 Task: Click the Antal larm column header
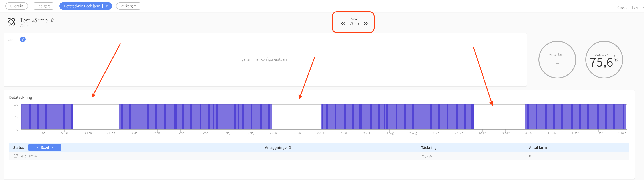[538, 147]
